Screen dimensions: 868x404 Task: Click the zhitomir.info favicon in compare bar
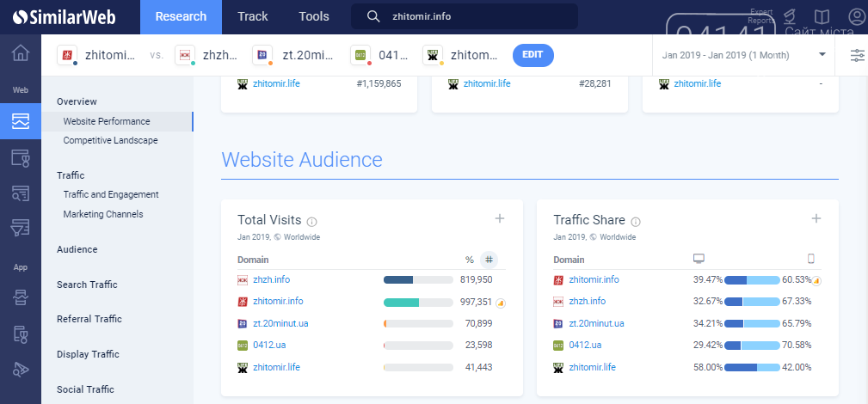coord(68,55)
